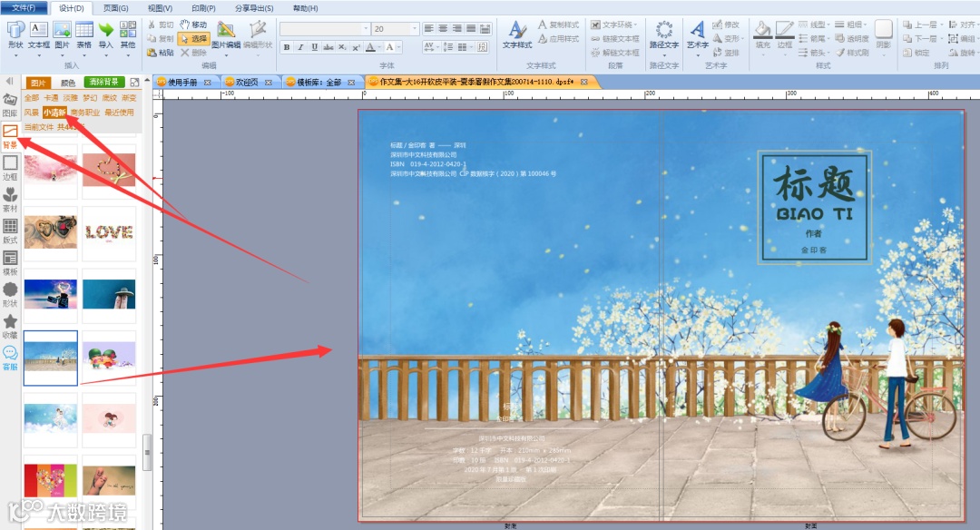Select the 移动 hand move tool
Screen dimensions: 980x530
[x=193, y=25]
